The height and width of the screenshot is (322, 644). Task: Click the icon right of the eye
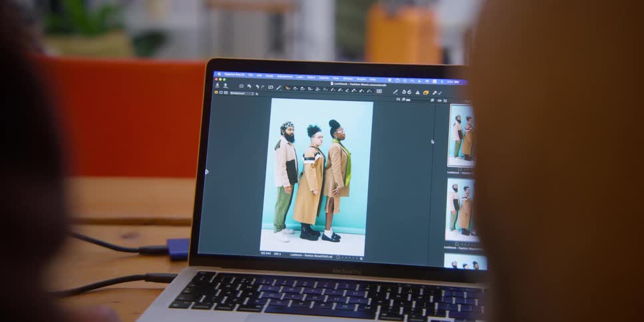pyautogui.click(x=445, y=100)
